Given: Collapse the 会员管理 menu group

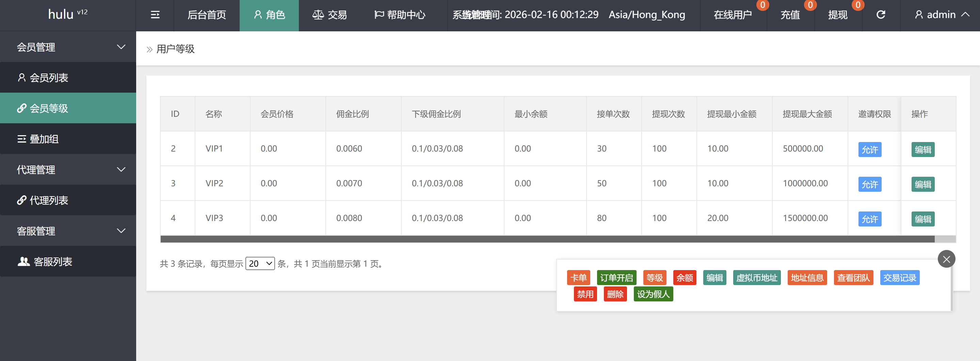Looking at the screenshot, I should (68, 47).
